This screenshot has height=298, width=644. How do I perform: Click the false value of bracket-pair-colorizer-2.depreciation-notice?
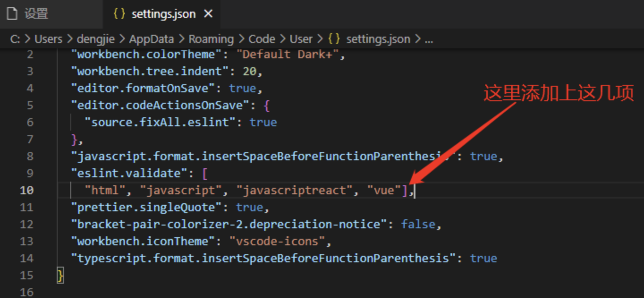[418, 224]
